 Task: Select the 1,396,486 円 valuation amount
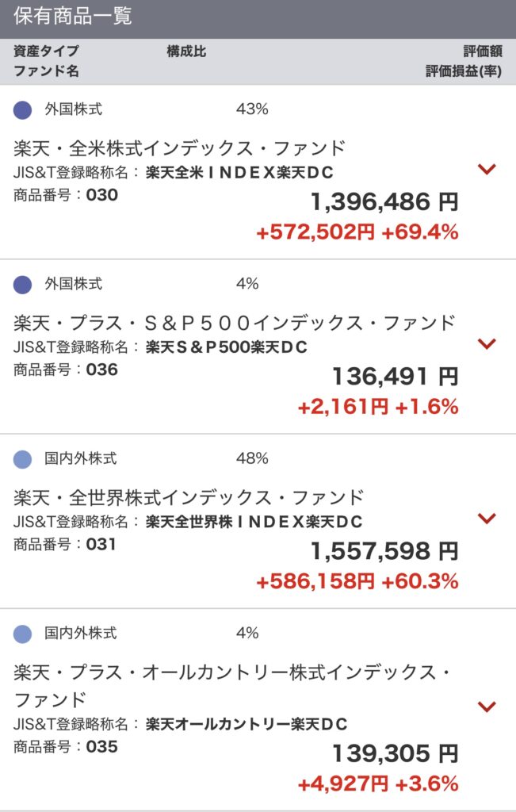384,201
